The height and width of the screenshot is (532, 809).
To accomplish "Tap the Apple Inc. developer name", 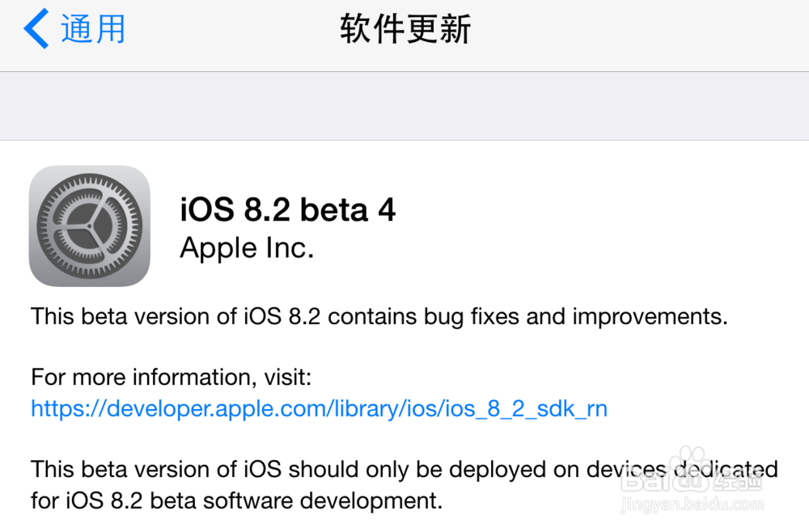I will 247,248.
